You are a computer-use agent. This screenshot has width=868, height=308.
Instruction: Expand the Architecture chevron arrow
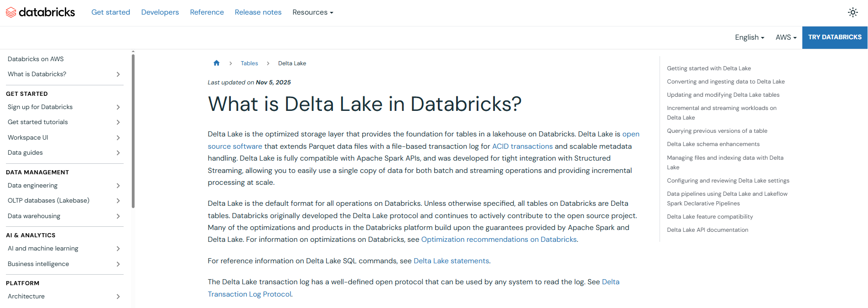point(118,297)
